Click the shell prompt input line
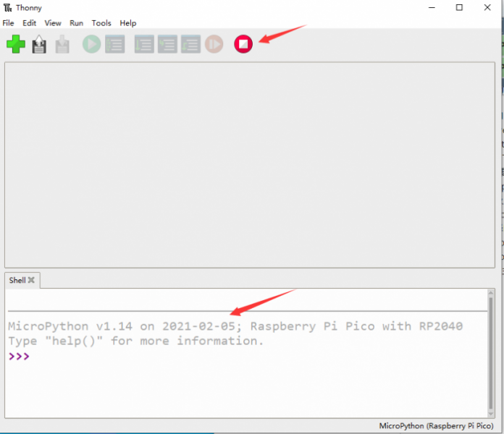 tap(217, 357)
